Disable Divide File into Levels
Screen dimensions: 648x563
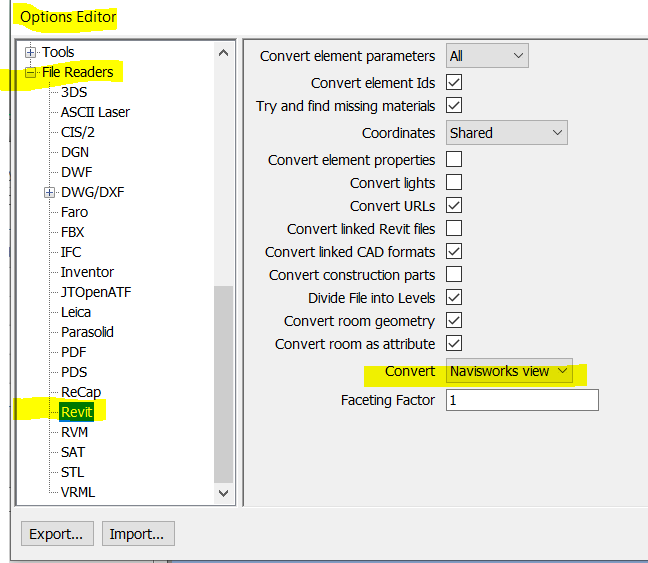pyautogui.click(x=454, y=298)
